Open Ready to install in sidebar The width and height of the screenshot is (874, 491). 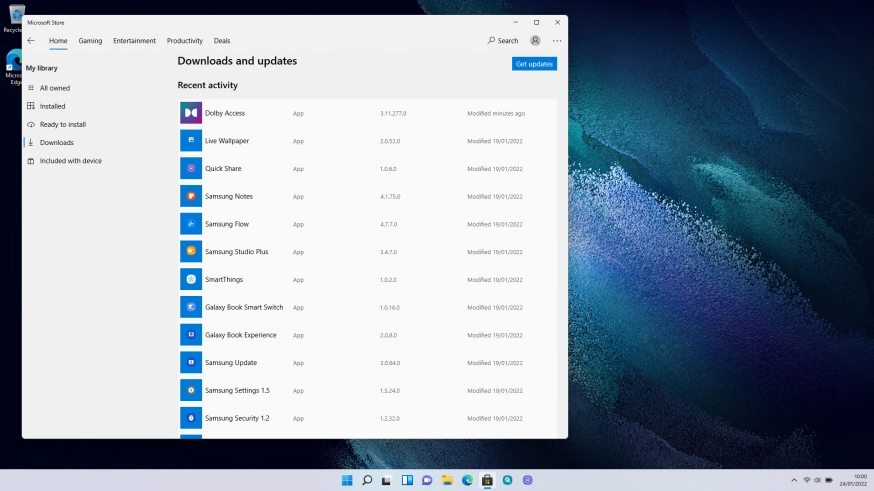(x=62, y=124)
